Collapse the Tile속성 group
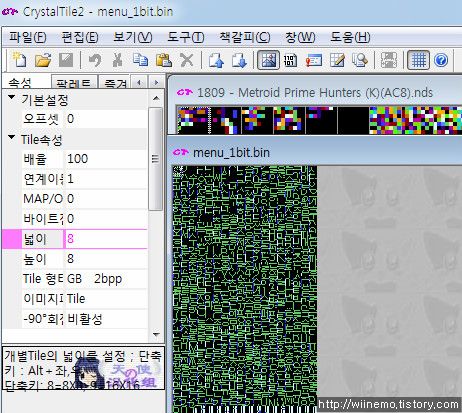 coord(12,138)
